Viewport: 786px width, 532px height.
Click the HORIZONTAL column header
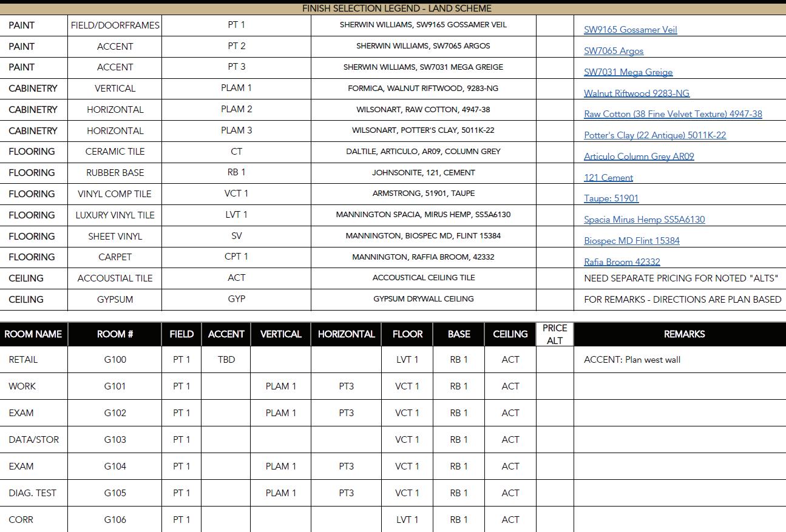[346, 334]
